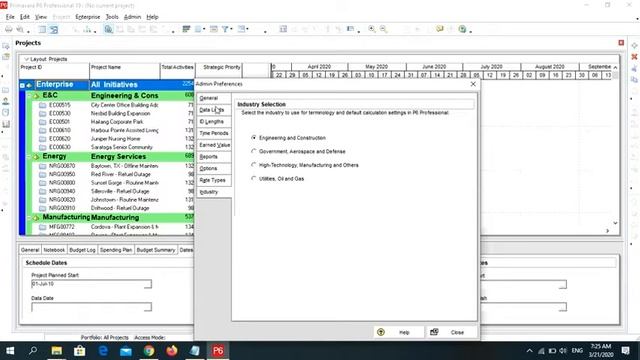Switch to General tab in Admin Preferences
This screenshot has height=360, width=640.
(x=214, y=98)
